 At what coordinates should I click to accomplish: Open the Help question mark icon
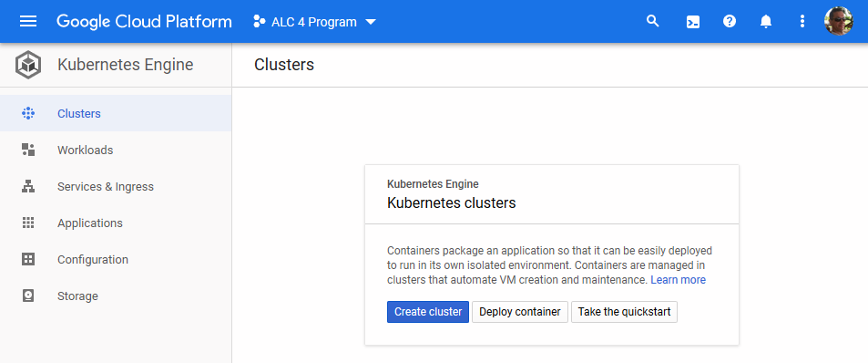(x=730, y=21)
